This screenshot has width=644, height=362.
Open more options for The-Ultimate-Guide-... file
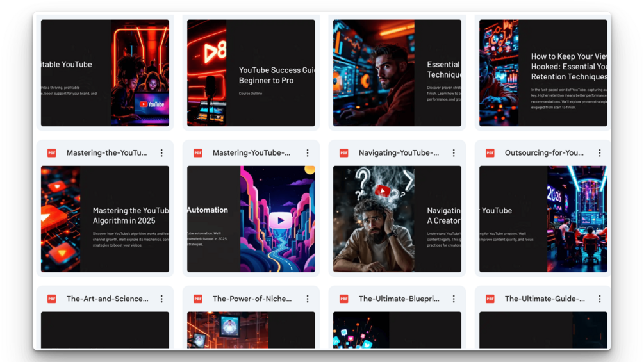(x=600, y=299)
